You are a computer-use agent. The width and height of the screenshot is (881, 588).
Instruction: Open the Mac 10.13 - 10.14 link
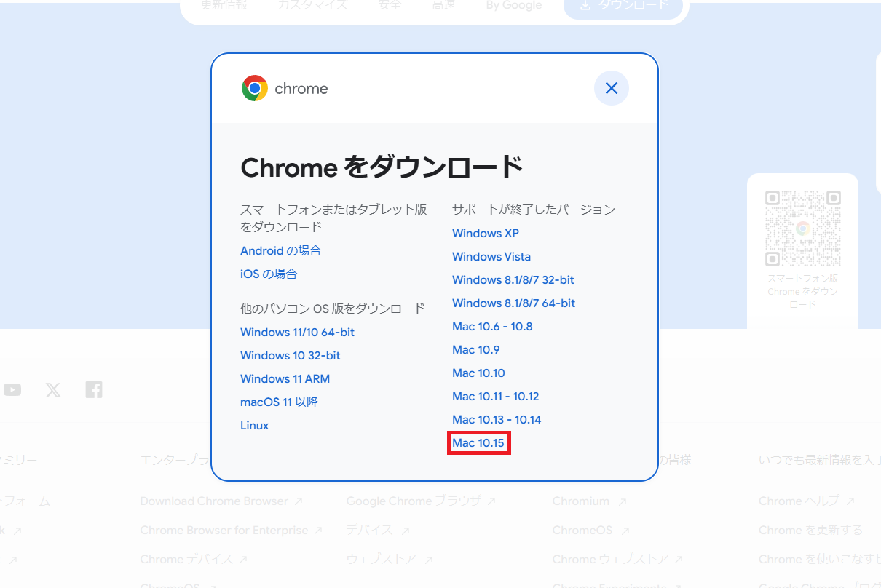point(497,419)
